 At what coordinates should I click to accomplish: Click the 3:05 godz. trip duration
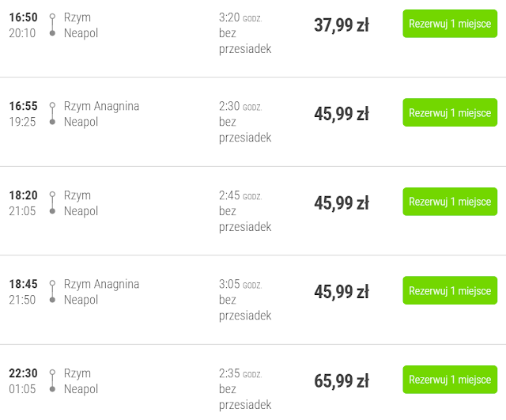tap(240, 285)
